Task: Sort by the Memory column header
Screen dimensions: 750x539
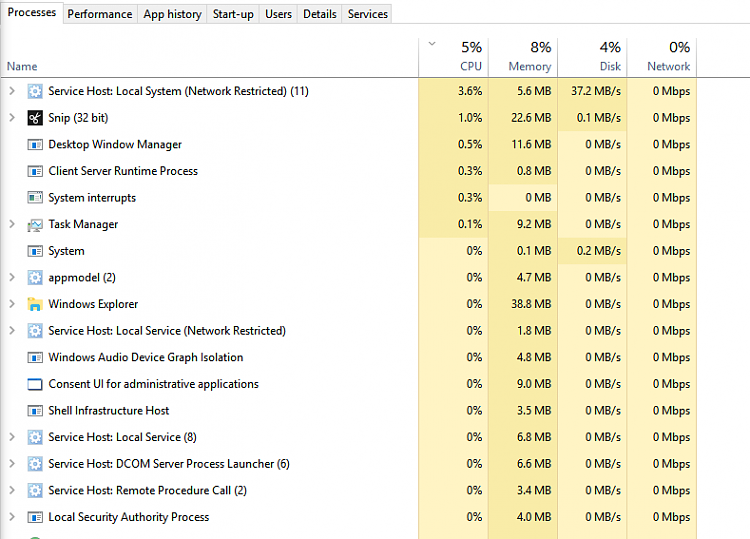Action: pyautogui.click(x=523, y=57)
